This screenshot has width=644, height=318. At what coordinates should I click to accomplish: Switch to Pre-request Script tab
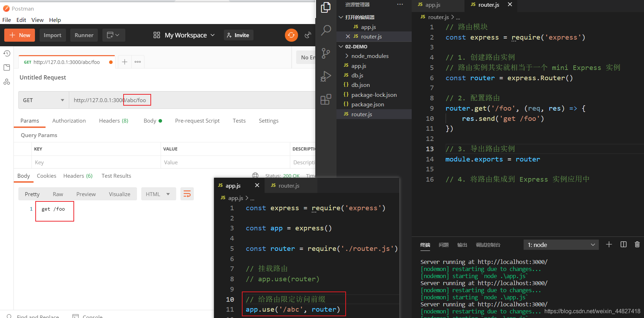197,120
